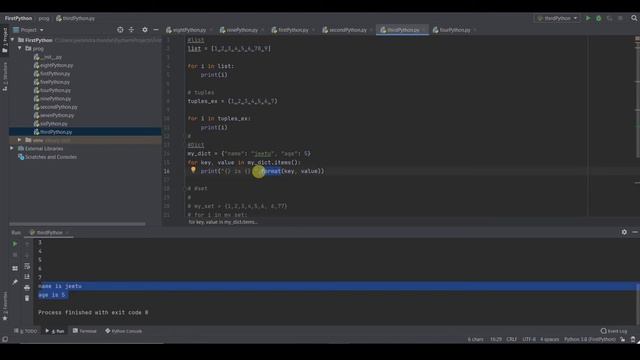
Task: Click the stop icon in the Run panel
Action: [15, 255]
